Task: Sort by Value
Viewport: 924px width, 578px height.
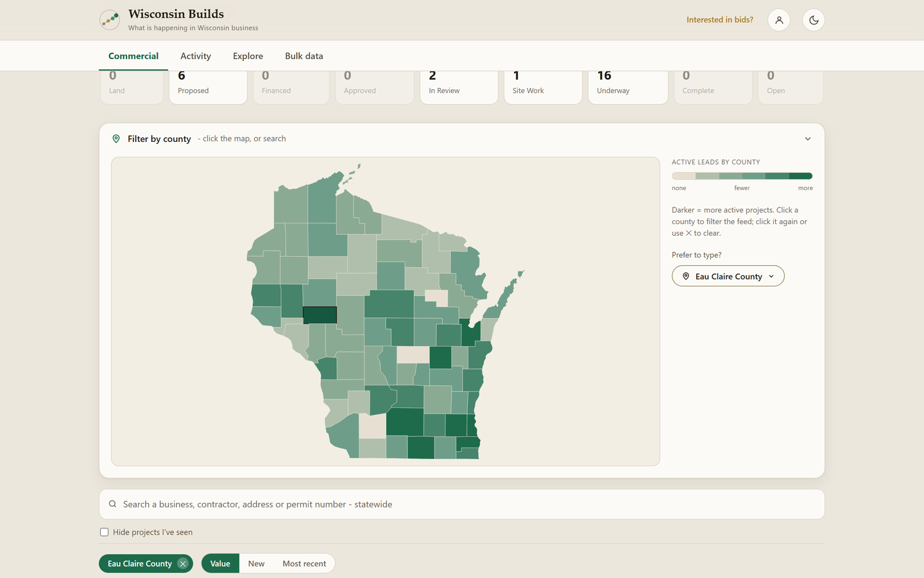Action: pos(220,563)
